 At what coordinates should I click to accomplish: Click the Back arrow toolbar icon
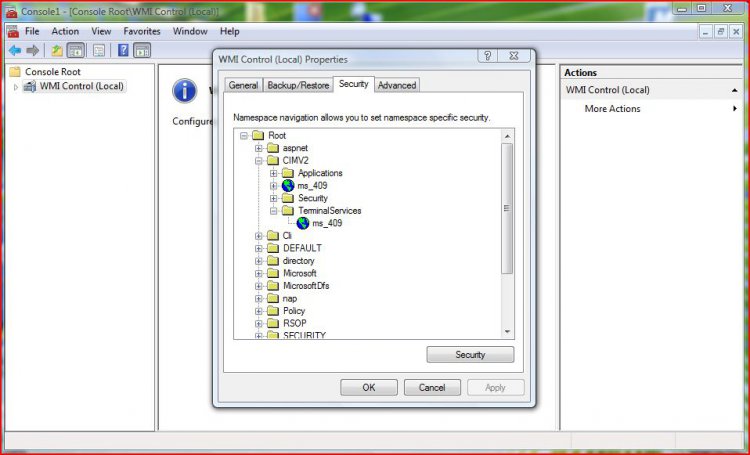tap(15, 50)
